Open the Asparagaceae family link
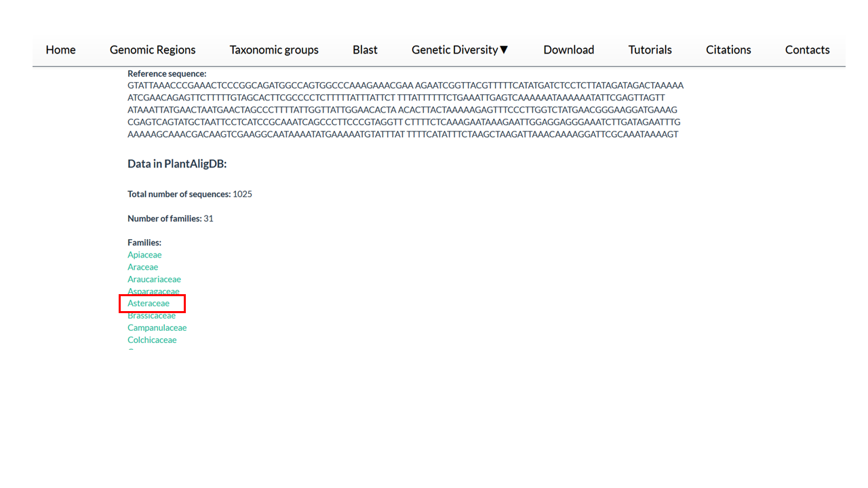 [x=153, y=291]
